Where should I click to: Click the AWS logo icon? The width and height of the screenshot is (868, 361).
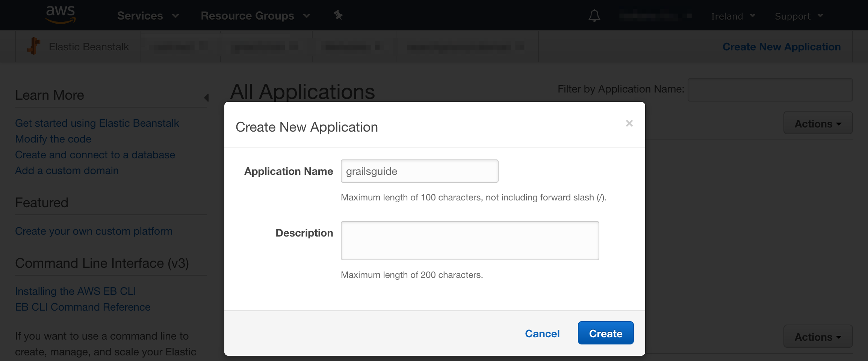click(60, 15)
